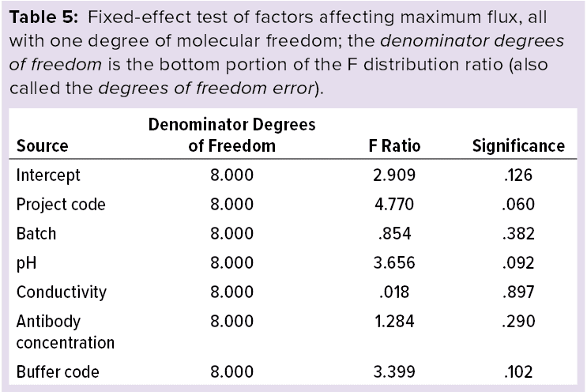Click the F Ratio value 3.656
Viewport: 587px width, 392px height.
394,262
